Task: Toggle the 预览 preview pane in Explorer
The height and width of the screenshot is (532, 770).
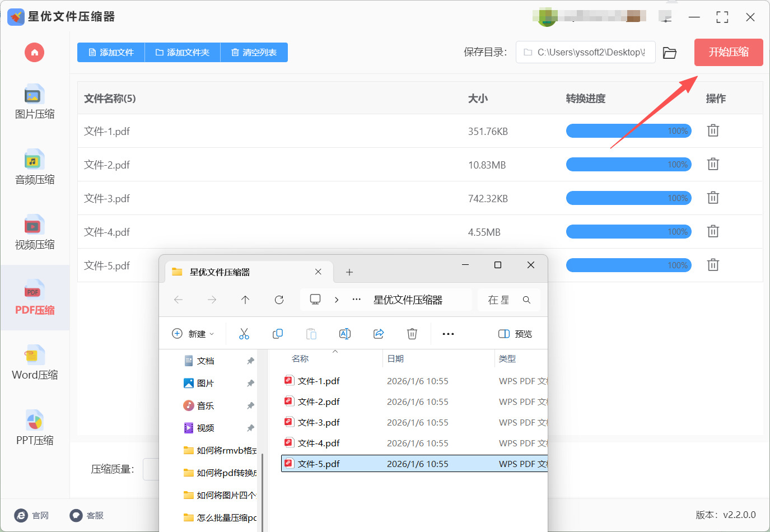Action: click(x=515, y=334)
